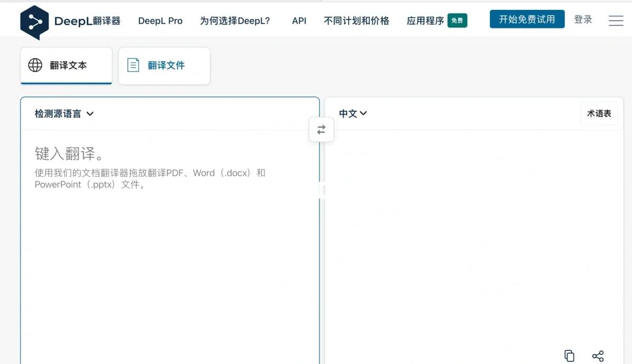Viewport: 632px width, 364px height.
Task: Switch to the 翻译文件 tab
Action: pyautogui.click(x=164, y=65)
